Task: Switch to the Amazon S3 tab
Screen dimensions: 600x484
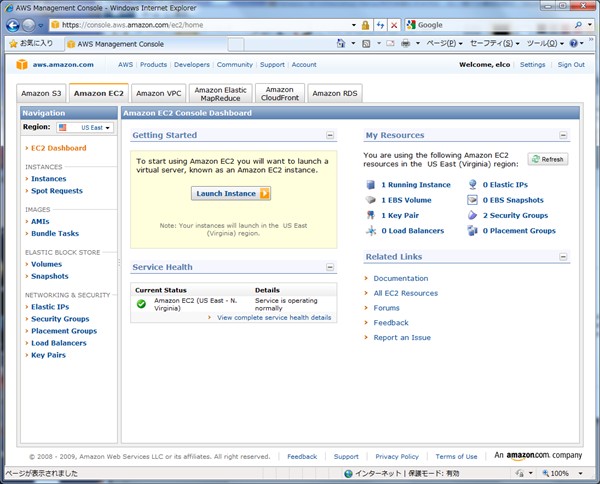Action: point(41,93)
